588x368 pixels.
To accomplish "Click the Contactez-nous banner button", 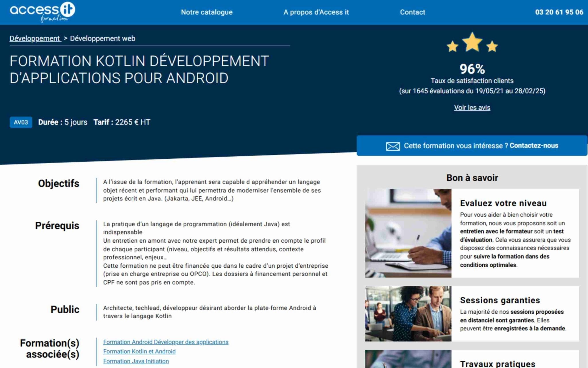I will 472,145.
